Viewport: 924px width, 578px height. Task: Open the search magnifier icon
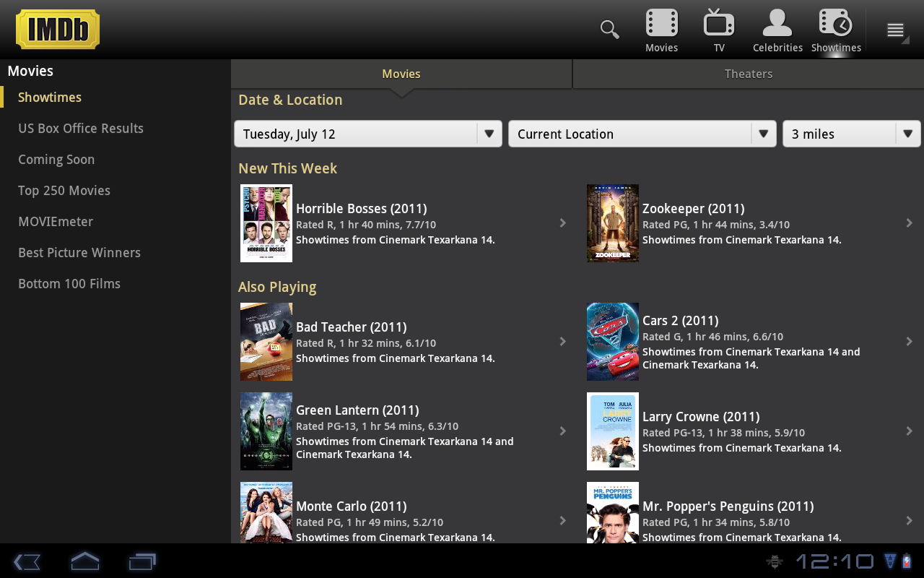point(609,29)
